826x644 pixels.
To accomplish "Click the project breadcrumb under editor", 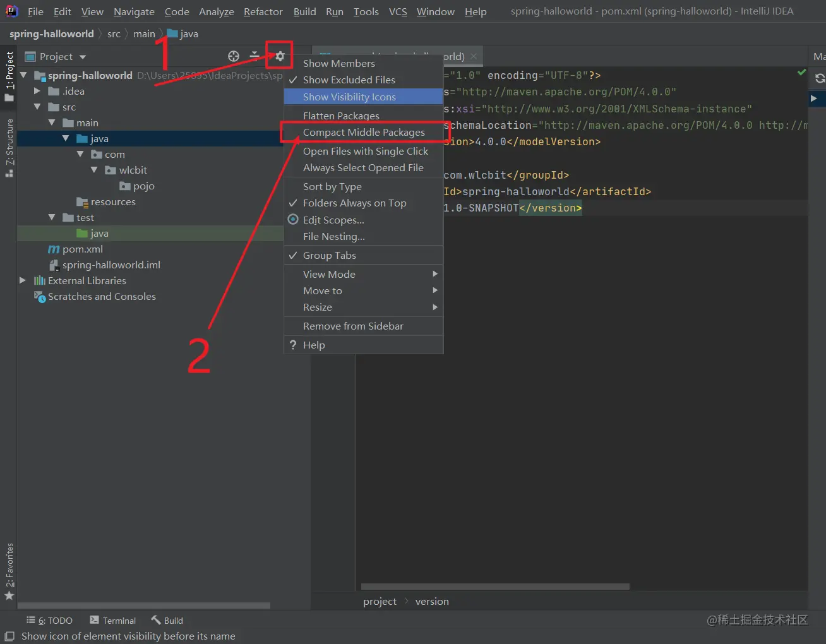I will [380, 601].
